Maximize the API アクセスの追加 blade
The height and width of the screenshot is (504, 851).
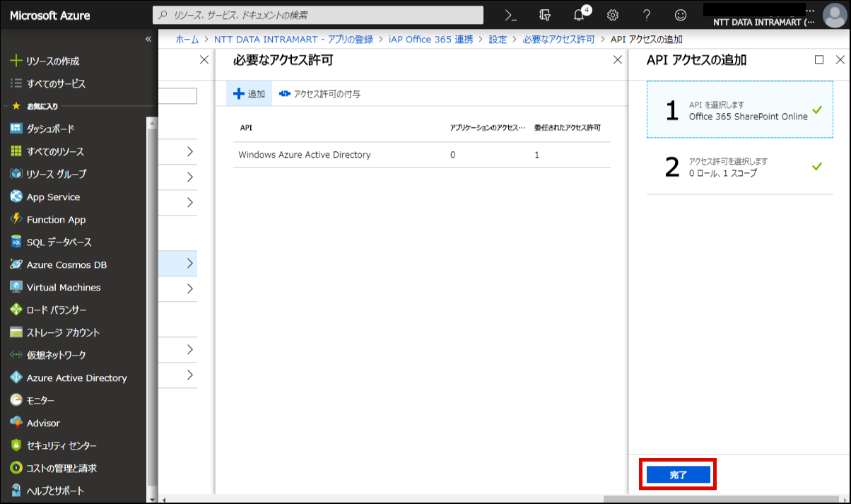[819, 60]
